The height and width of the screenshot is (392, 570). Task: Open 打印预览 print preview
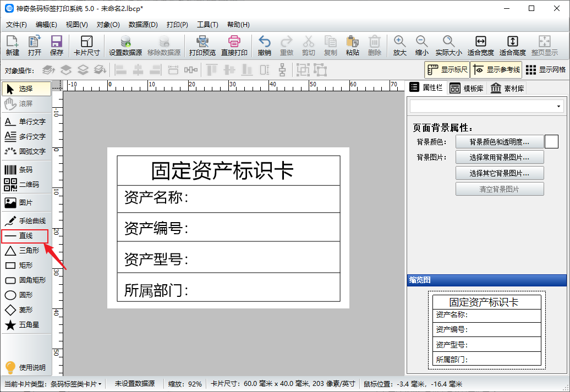click(x=202, y=46)
